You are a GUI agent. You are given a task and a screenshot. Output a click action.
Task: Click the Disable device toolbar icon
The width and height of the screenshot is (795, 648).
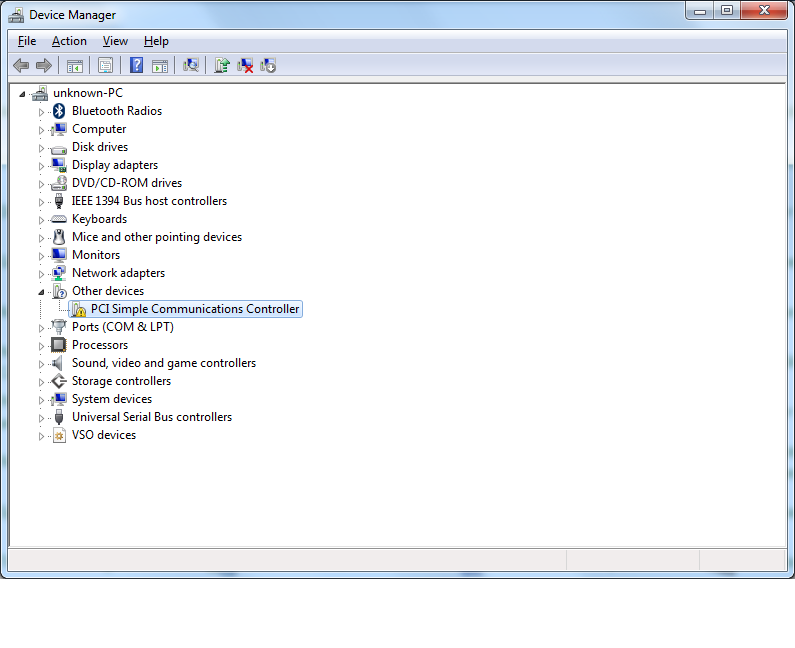[x=268, y=65]
